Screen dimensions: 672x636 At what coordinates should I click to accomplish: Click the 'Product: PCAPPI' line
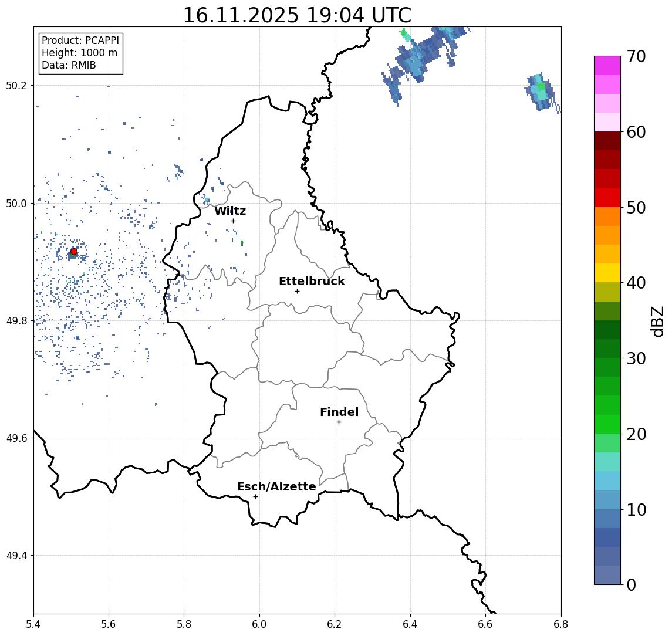pyautogui.click(x=80, y=40)
